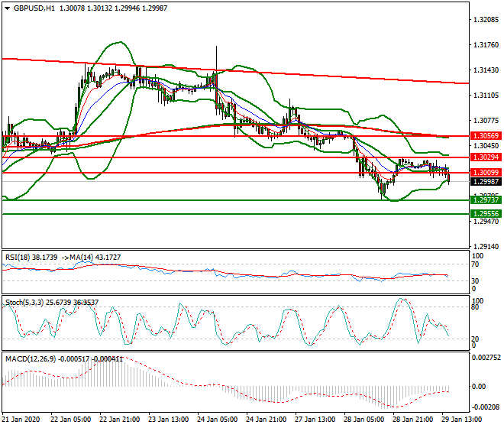The height and width of the screenshot is (428, 504).
Task: Click the 1.31760 price scale value
Action: [x=486, y=45]
